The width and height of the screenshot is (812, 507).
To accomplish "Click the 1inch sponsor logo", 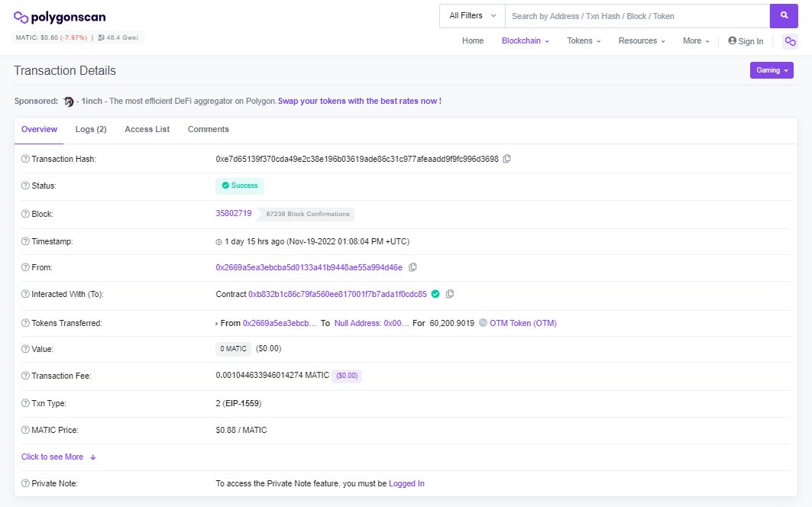I will [x=68, y=102].
